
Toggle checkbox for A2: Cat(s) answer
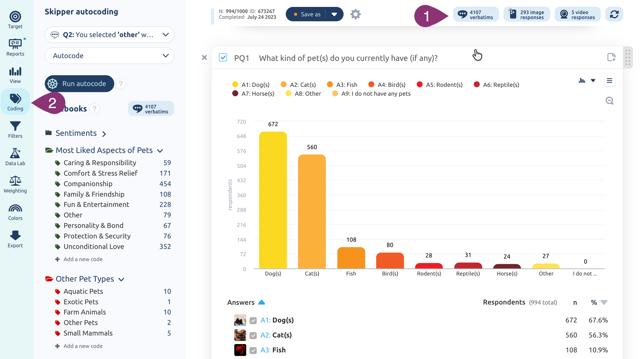click(253, 335)
